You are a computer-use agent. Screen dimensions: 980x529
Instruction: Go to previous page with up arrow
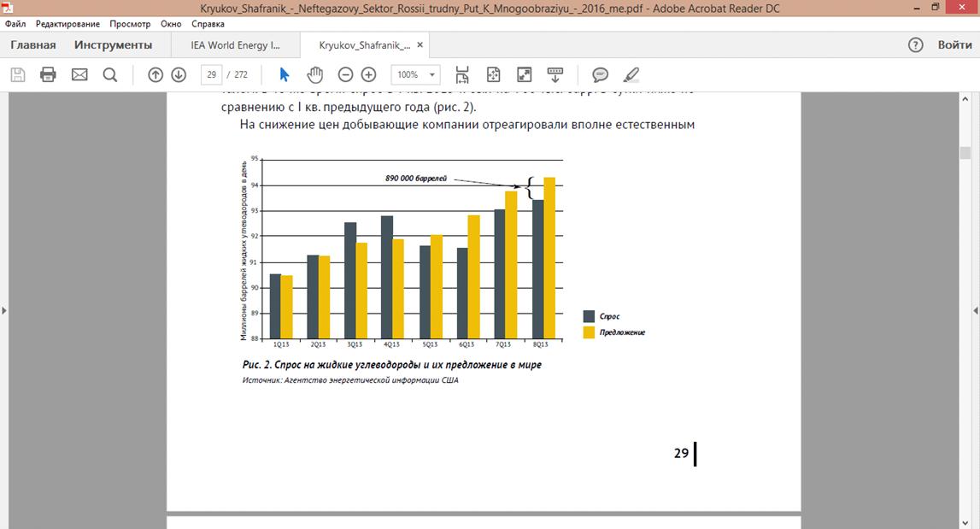coord(156,74)
